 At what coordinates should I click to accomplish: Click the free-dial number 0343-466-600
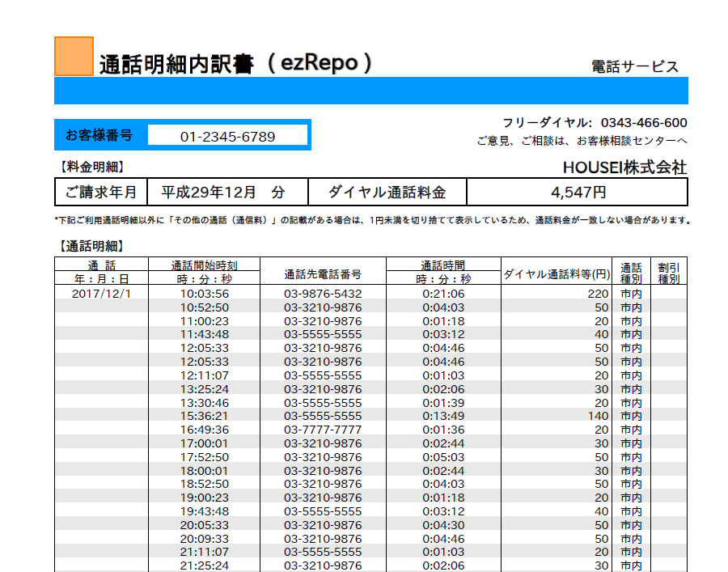click(x=644, y=123)
